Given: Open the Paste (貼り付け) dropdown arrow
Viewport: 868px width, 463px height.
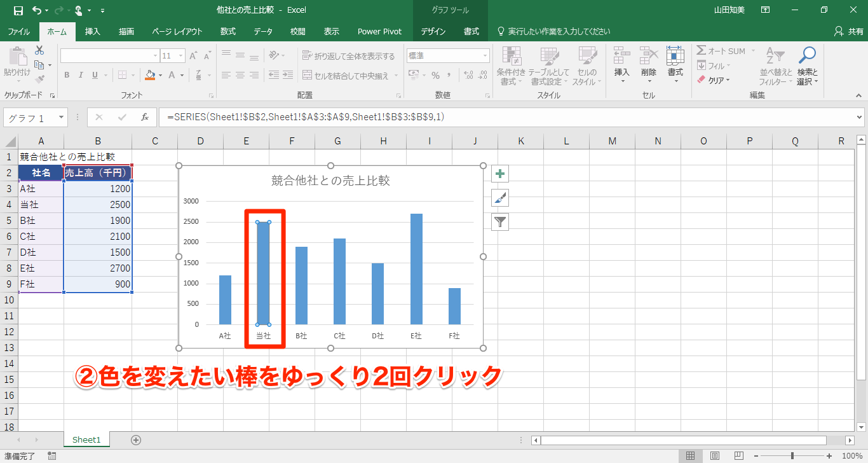Looking at the screenshot, I should tap(17, 81).
